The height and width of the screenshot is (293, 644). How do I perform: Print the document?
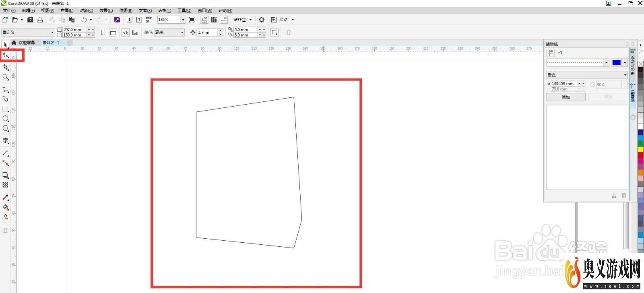point(40,19)
